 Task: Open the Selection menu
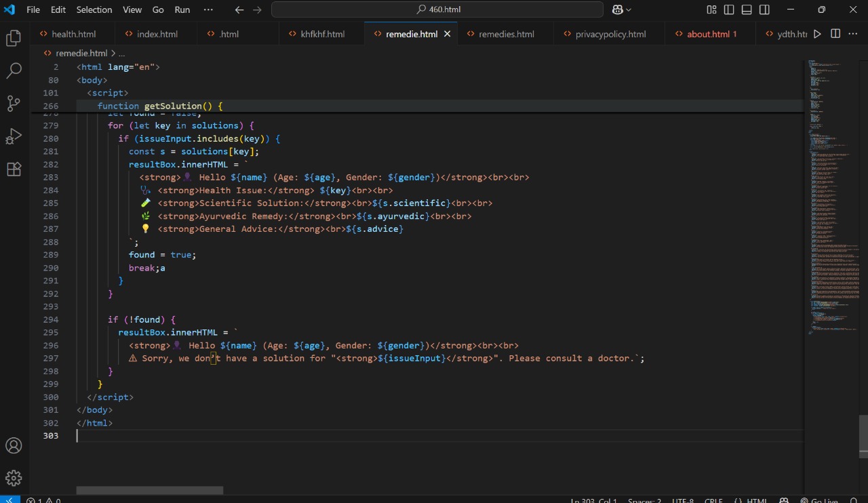pos(94,9)
